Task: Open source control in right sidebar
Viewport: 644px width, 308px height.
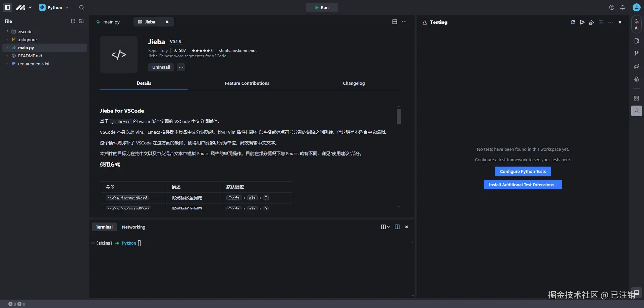Action: tap(637, 54)
